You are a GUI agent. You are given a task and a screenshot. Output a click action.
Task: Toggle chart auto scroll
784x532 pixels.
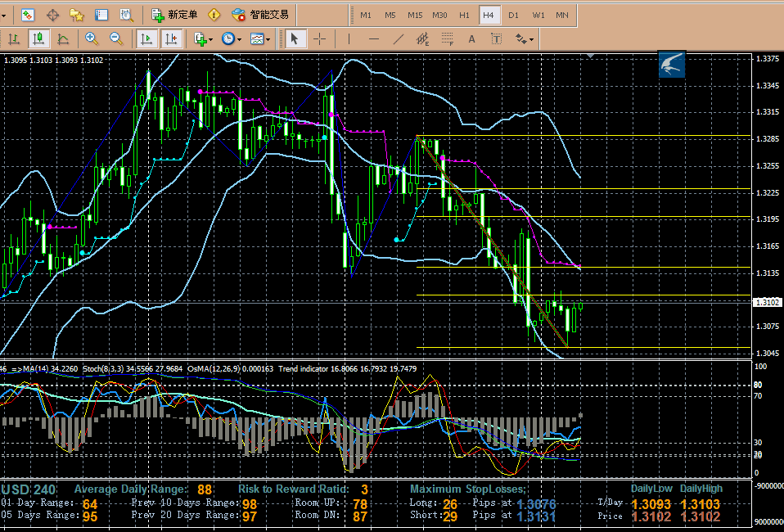146,38
